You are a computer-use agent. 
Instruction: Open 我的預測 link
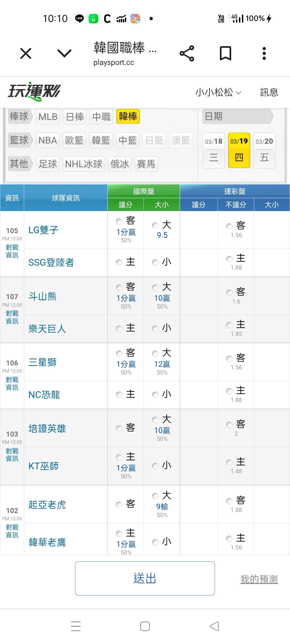pos(259,579)
